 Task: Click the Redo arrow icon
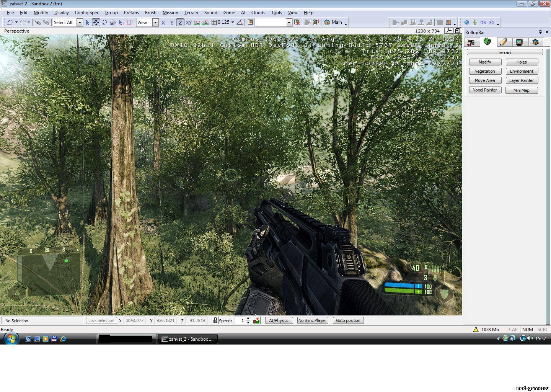click(23, 23)
